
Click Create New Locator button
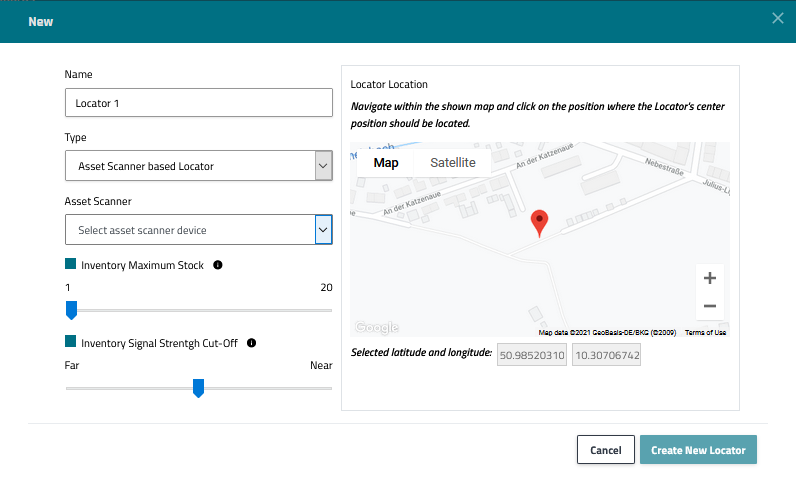[698, 450]
